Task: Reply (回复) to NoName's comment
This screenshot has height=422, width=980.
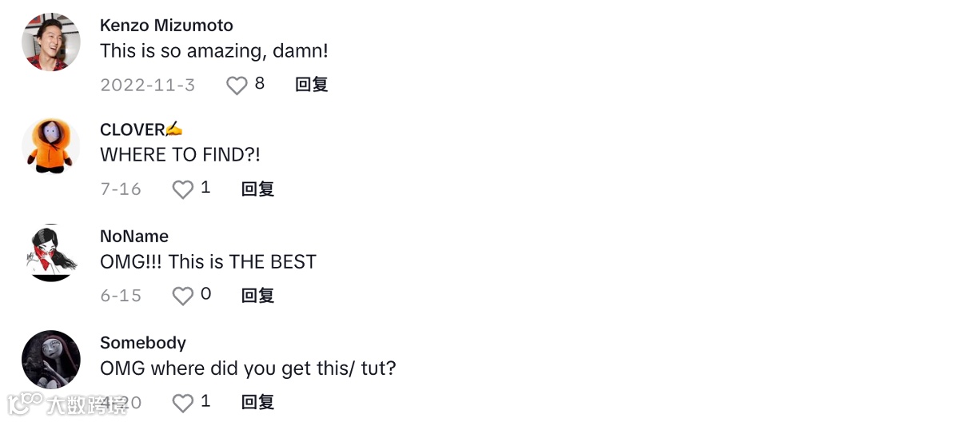Action: point(257,296)
